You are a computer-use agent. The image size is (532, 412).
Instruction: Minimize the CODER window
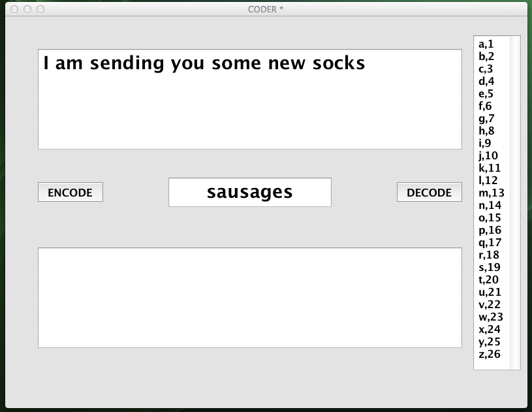(x=27, y=9)
